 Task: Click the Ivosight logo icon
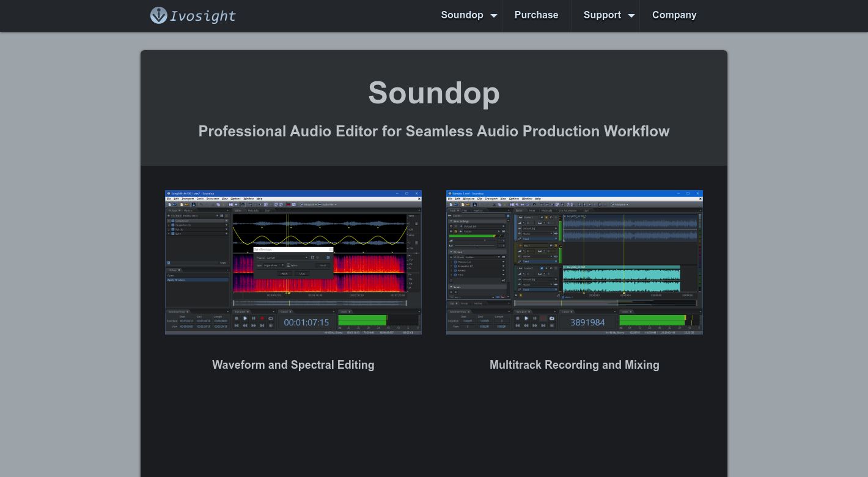158,15
